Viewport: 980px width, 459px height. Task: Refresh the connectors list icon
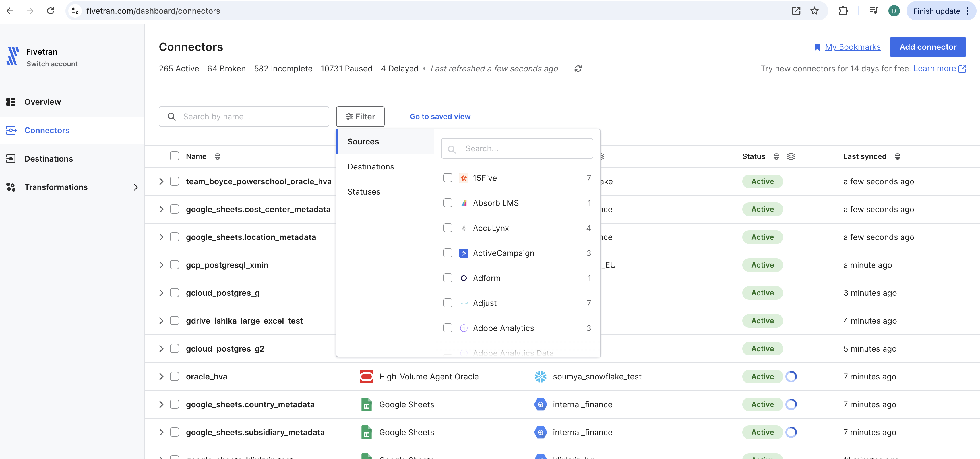pyautogui.click(x=578, y=69)
